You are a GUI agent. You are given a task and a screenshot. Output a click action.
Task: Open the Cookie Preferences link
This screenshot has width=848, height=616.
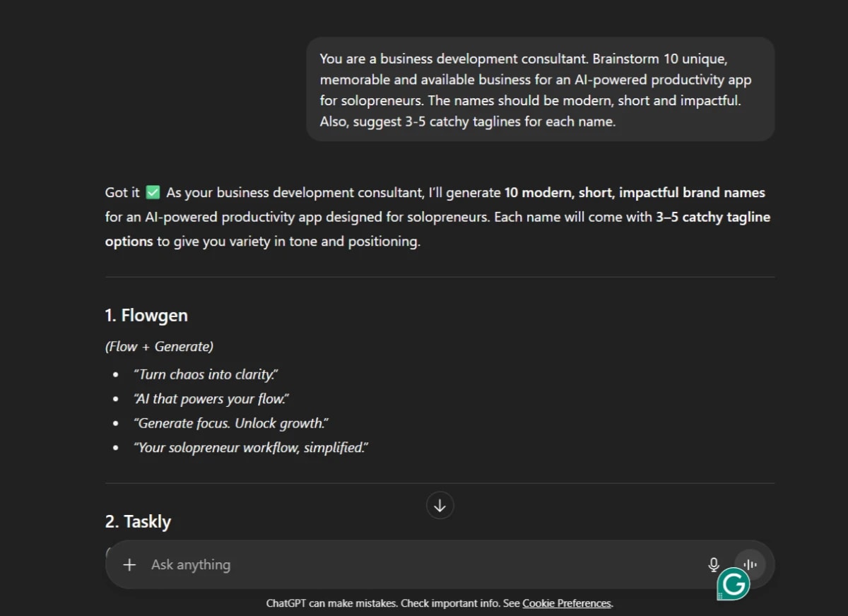[566, 603]
